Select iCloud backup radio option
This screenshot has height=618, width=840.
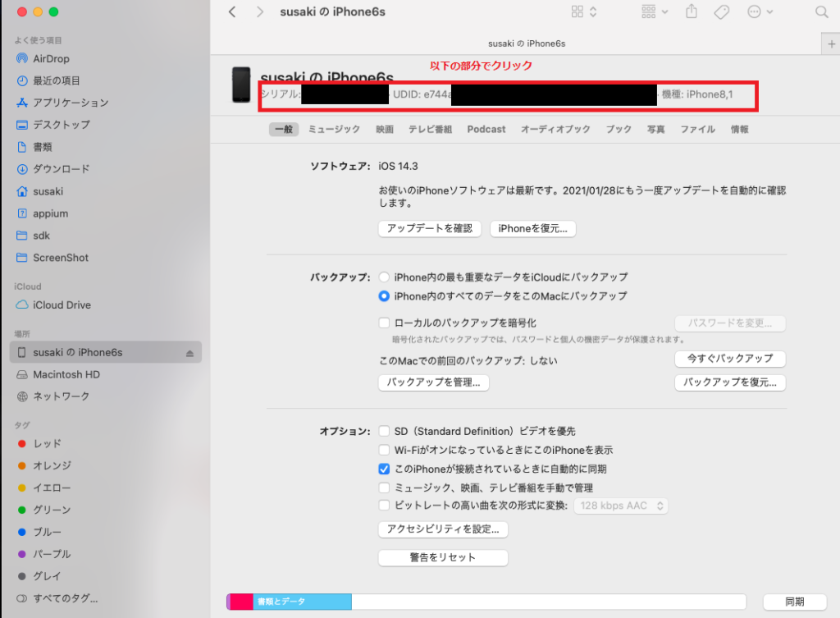point(384,277)
